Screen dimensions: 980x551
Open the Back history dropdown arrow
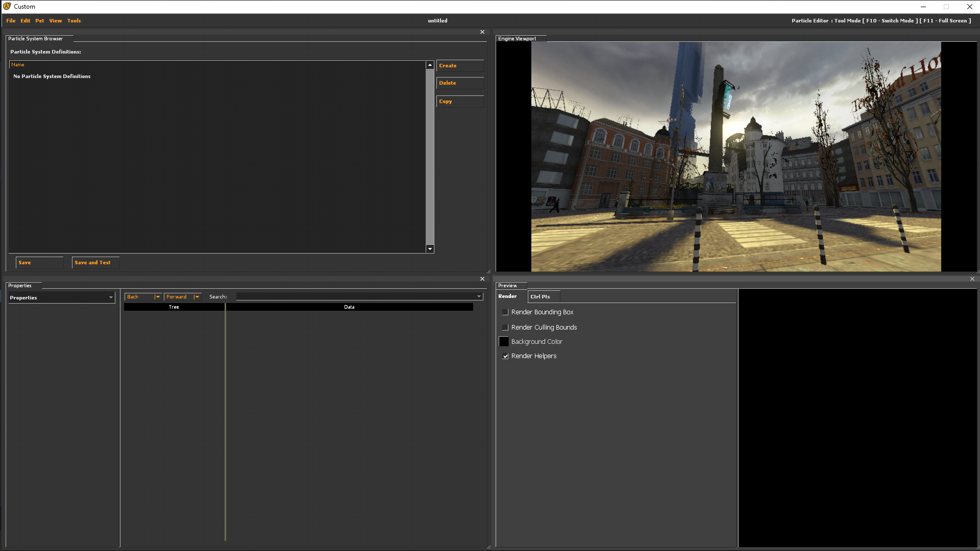point(158,297)
